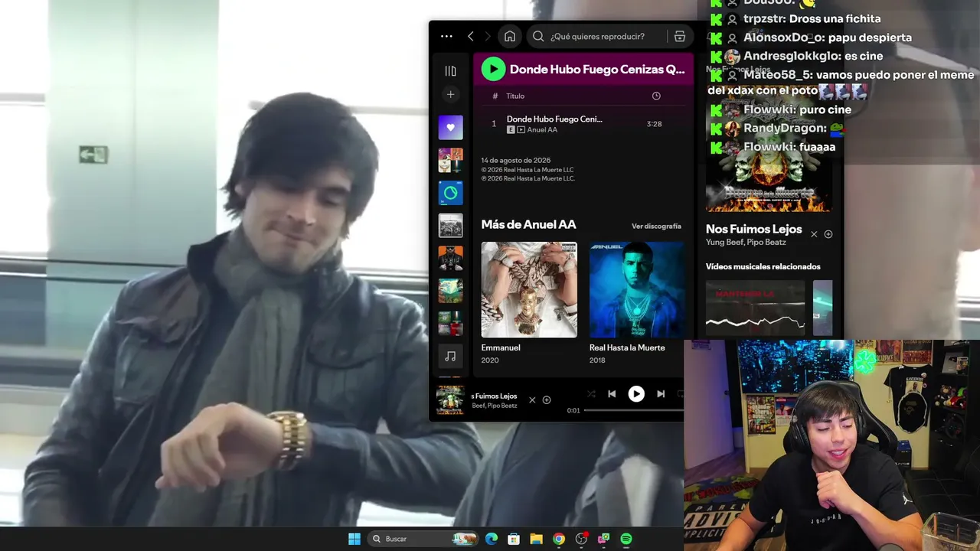
Task: Open the Emmanuel album cover
Action: [x=529, y=289]
